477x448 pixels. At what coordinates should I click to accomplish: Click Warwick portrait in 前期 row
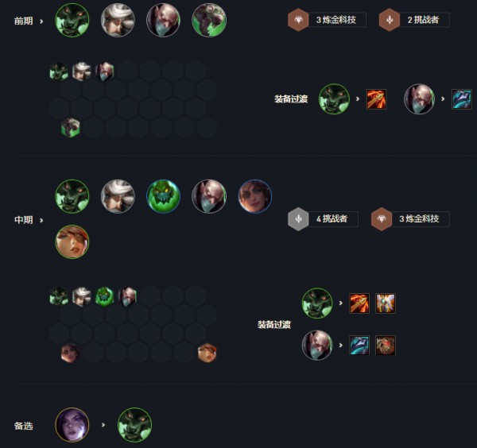point(72,21)
